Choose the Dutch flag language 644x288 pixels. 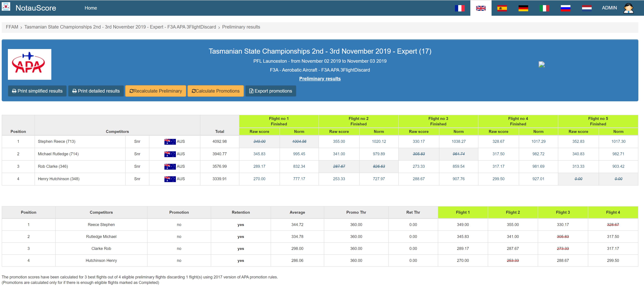coord(587,8)
